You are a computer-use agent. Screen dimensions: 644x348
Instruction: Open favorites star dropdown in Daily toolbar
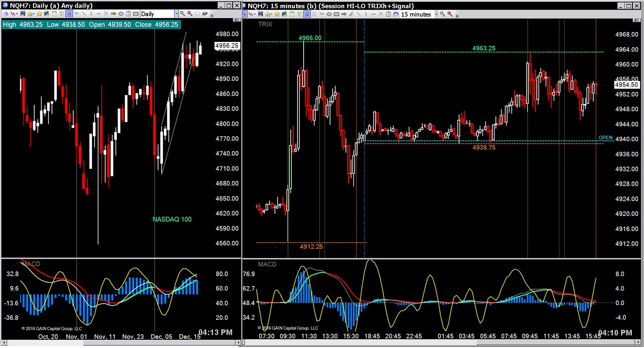34,14
